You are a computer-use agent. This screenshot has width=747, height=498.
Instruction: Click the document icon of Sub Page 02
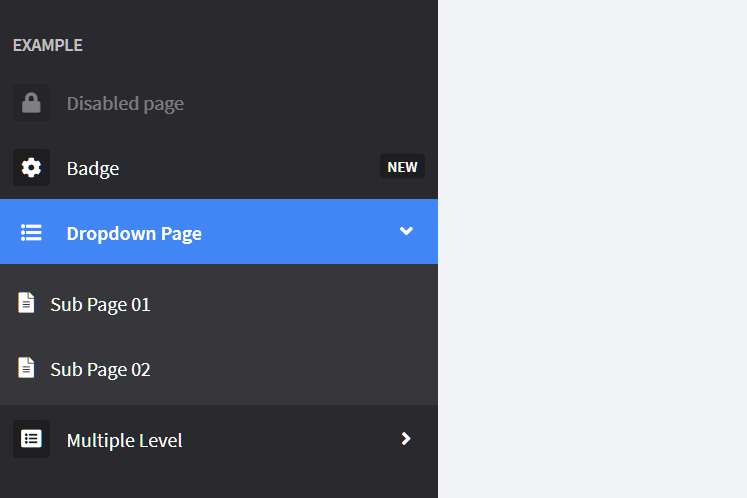pos(26,368)
